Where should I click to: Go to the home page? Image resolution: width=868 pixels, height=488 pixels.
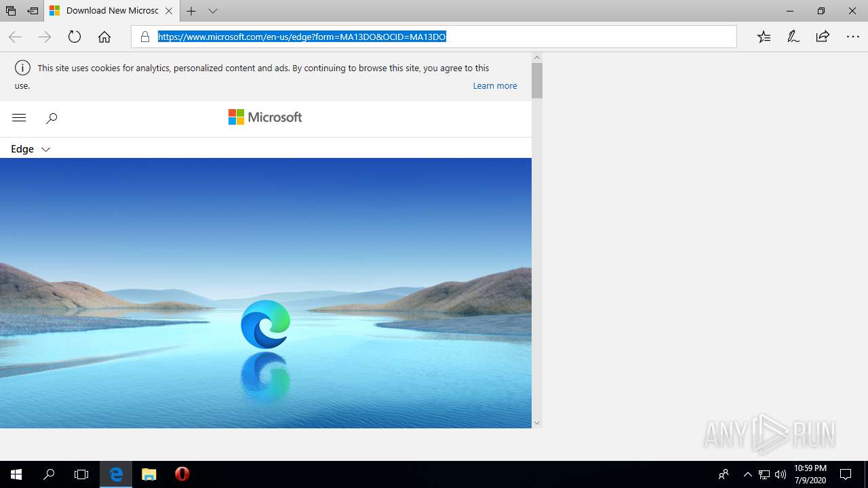click(104, 37)
